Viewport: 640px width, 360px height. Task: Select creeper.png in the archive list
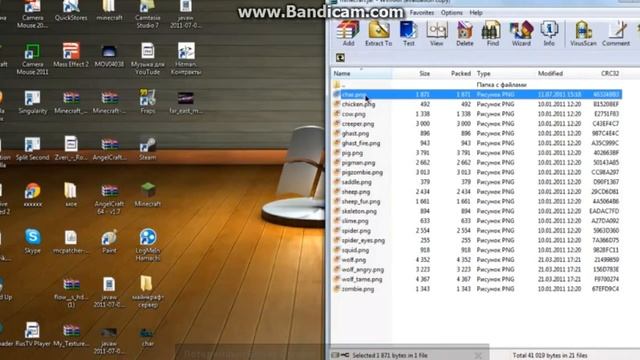click(477, 124)
